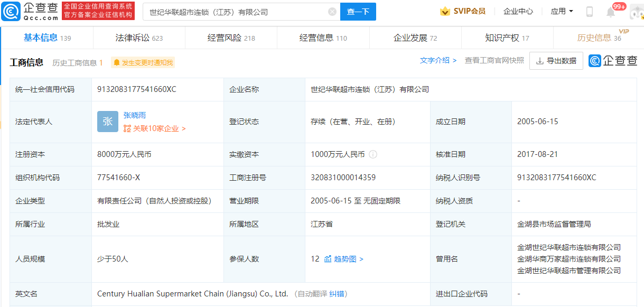The height and width of the screenshot is (307, 644).
Task: Click the bell icon in 发生变更时通知我
Action: (116, 63)
